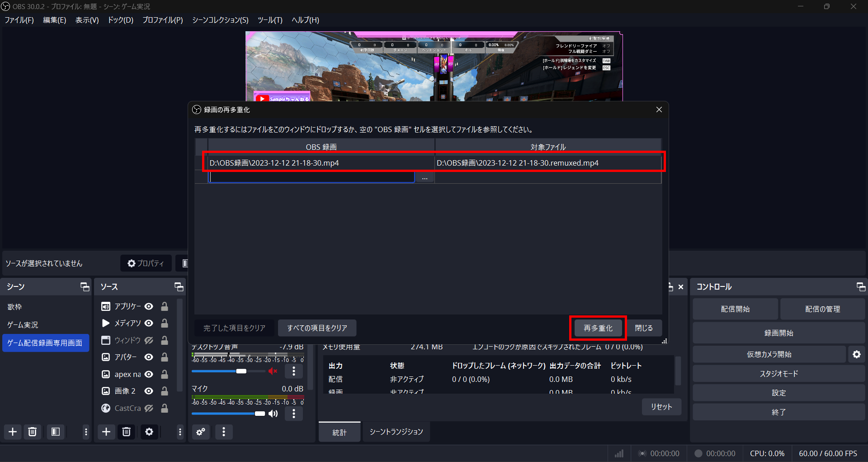Switch to the 統計 tab
Viewport: 868px width, 462px height.
(x=340, y=432)
